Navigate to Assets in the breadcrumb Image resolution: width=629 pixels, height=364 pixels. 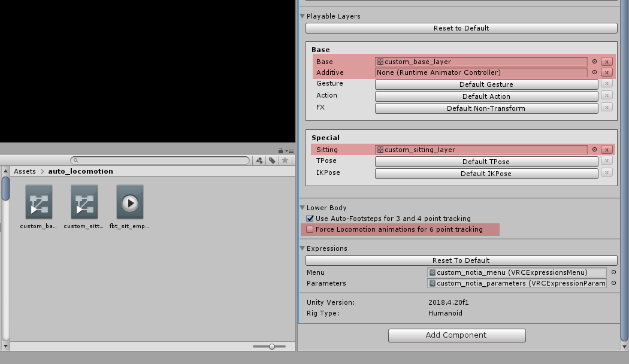(x=25, y=171)
